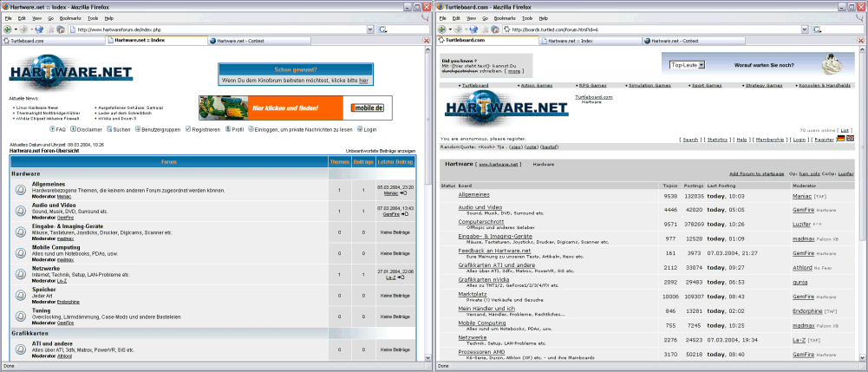Select British flag language on Turtleboard

pos(851,139)
